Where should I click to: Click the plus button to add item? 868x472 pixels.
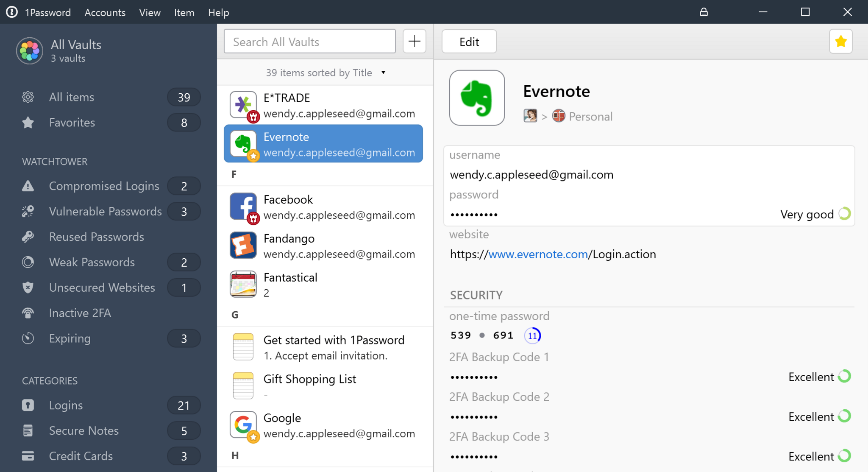415,41
